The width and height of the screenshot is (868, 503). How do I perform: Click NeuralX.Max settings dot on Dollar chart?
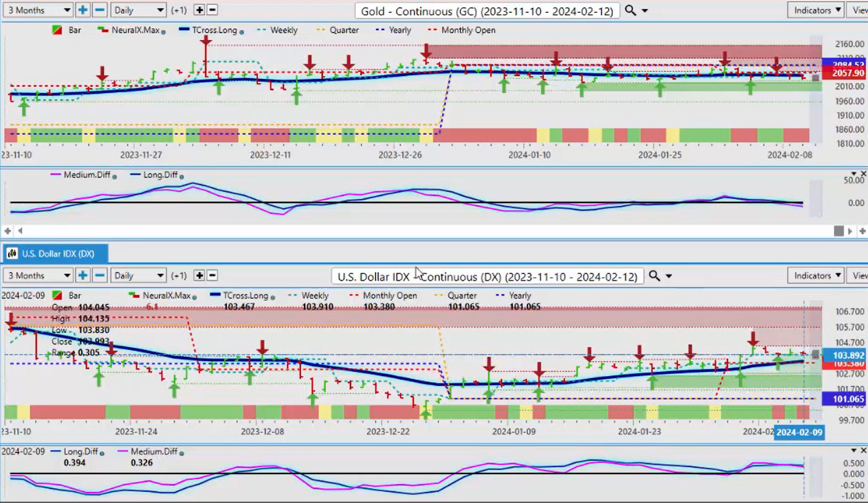[195, 297]
